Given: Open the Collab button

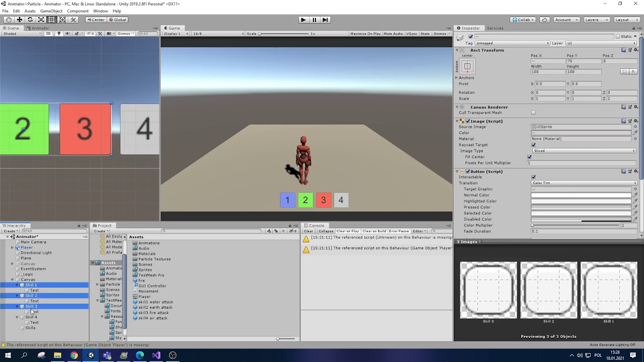Looking at the screenshot, I should 522,20.
